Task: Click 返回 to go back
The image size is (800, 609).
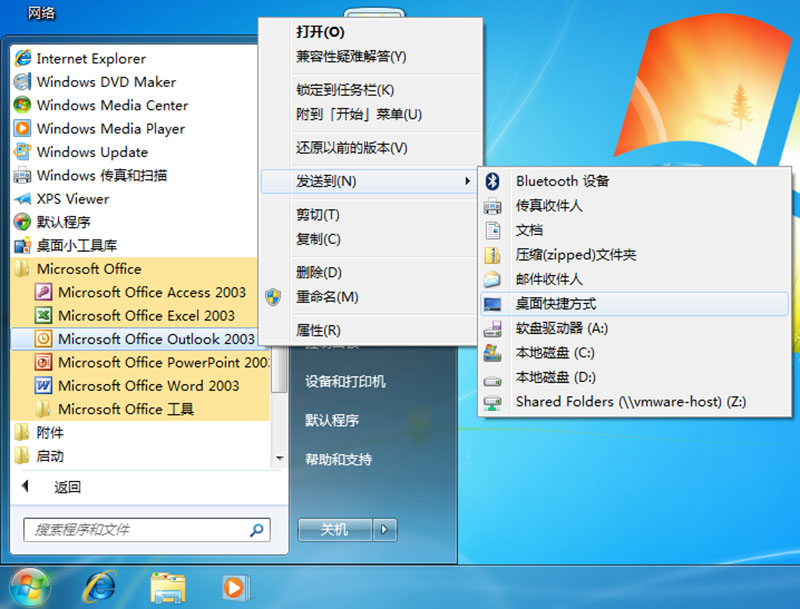Action: coord(67,487)
